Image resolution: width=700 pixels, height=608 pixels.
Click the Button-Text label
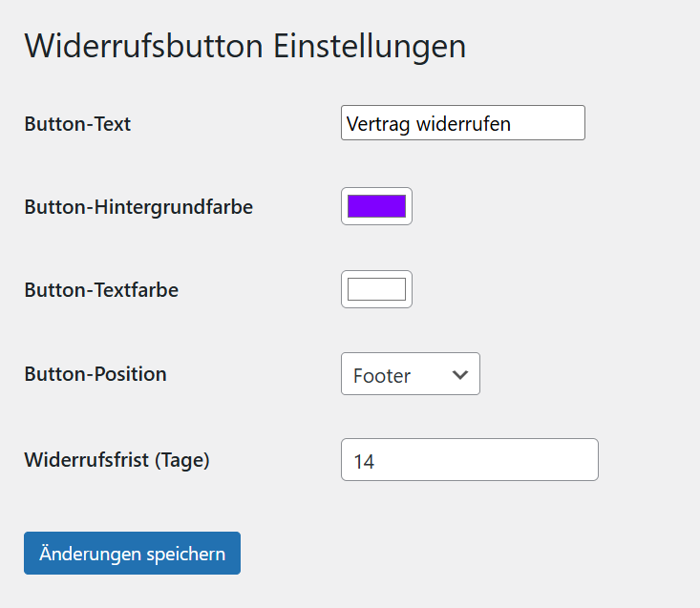(77, 124)
